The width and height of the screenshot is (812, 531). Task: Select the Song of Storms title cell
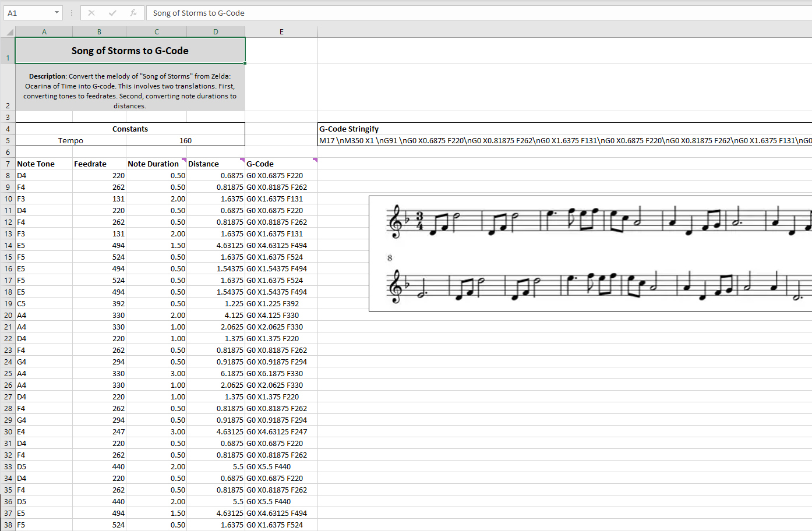point(130,51)
